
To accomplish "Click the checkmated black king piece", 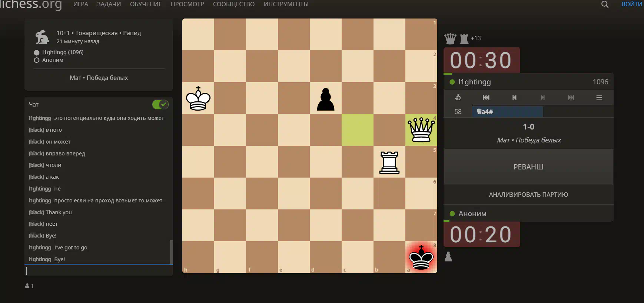I will (421, 257).
